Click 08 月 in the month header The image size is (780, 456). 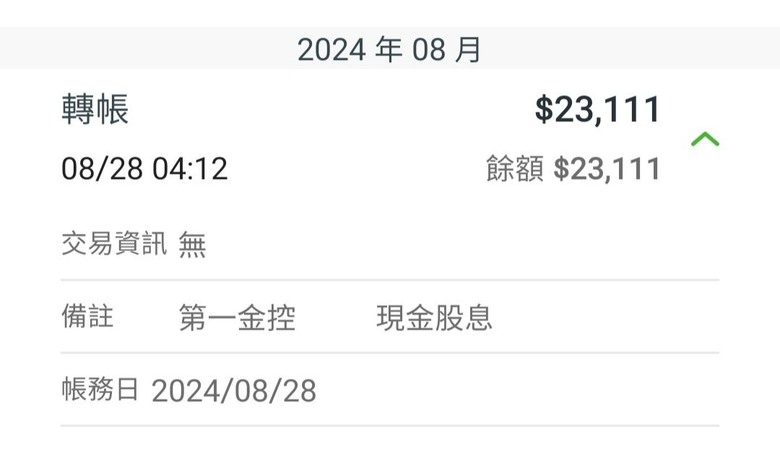coord(446,50)
